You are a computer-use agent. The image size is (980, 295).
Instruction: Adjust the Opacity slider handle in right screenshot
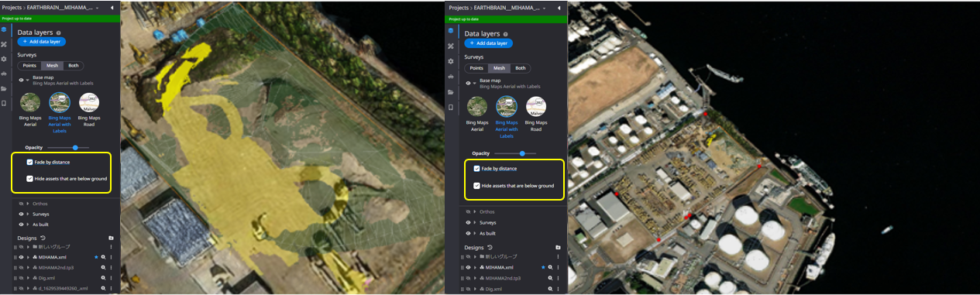click(522, 153)
